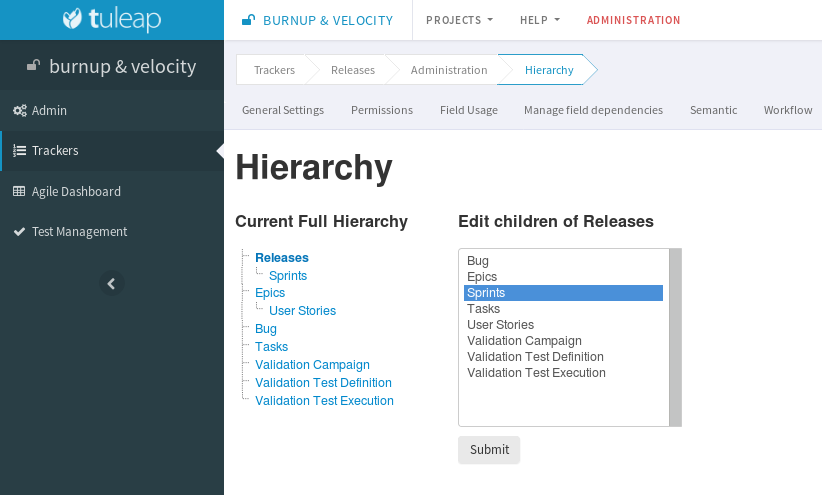Screen dimensions: 822x495
Task: Open Bug in the hierarchy tree
Action: (266, 329)
